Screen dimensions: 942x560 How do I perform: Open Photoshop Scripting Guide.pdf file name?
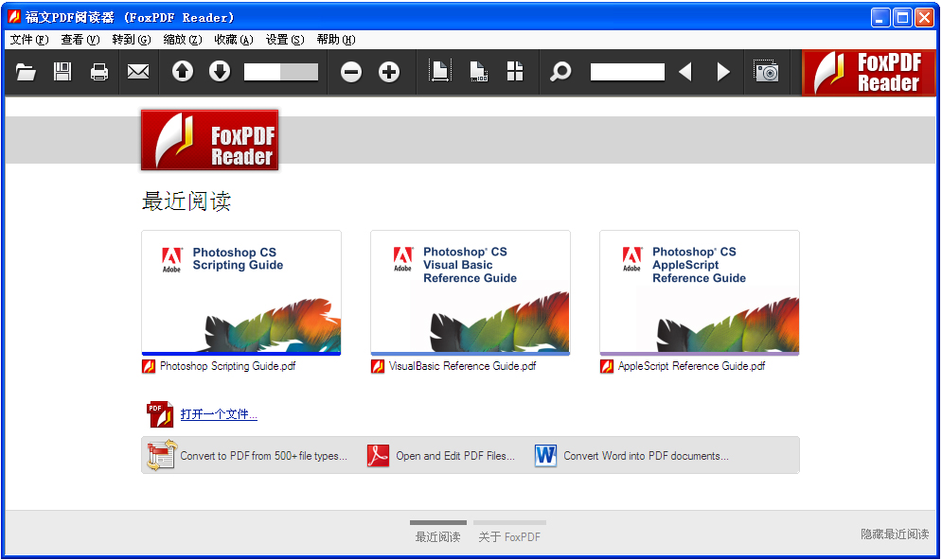tap(228, 366)
